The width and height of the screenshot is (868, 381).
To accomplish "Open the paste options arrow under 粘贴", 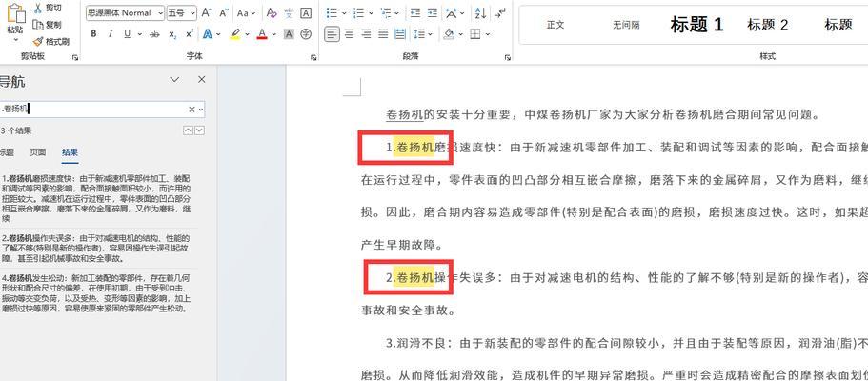I will click(15, 40).
